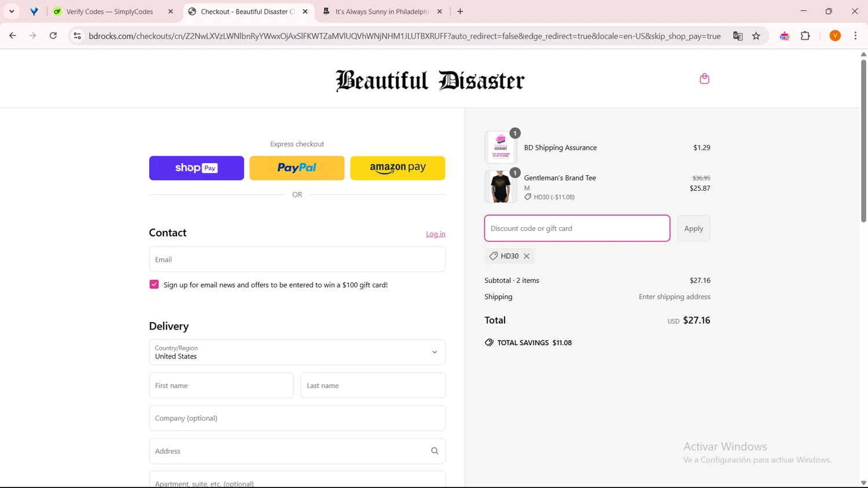Click the Gentleman's Brand Tee product name
868x488 pixels.
(x=560, y=178)
